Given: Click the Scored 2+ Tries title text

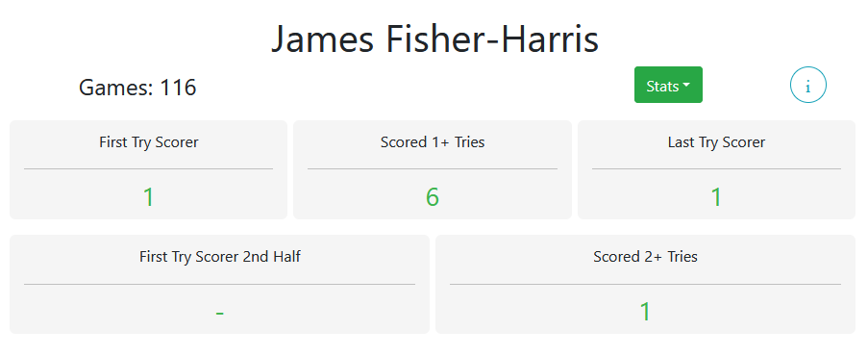Looking at the screenshot, I should pos(645,257).
